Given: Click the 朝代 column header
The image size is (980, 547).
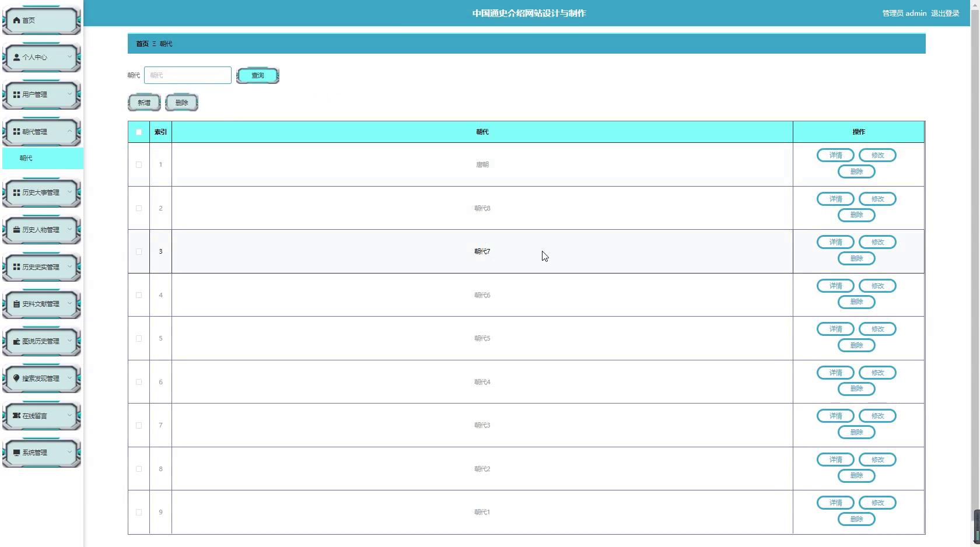Looking at the screenshot, I should tap(482, 132).
